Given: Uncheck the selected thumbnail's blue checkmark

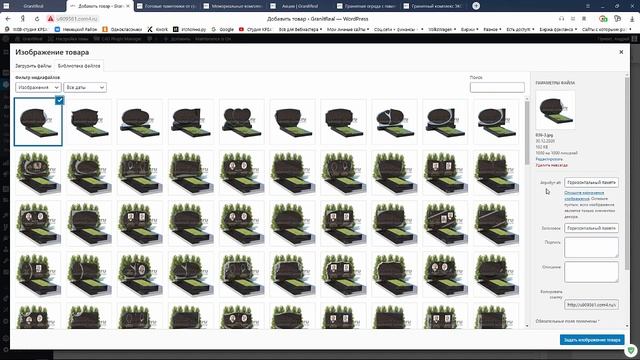Looking at the screenshot, I should 59,100.
